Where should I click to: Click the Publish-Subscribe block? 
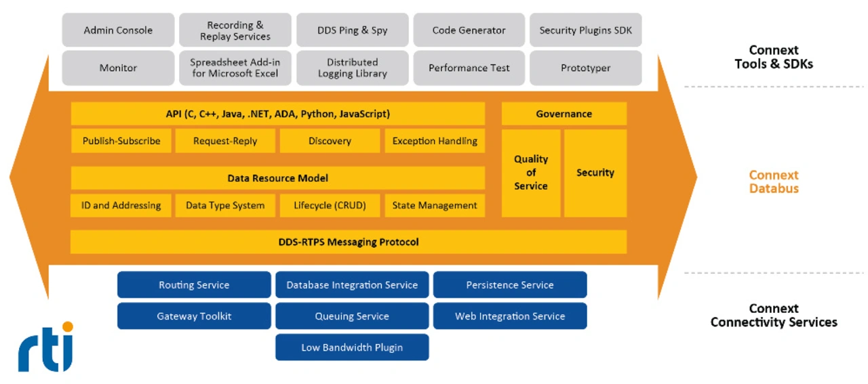121,141
